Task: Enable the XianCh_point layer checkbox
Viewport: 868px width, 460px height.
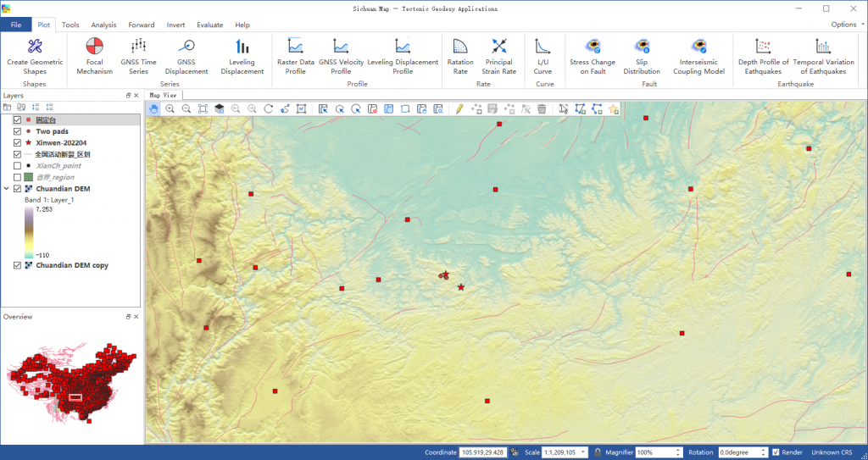Action: pos(18,166)
